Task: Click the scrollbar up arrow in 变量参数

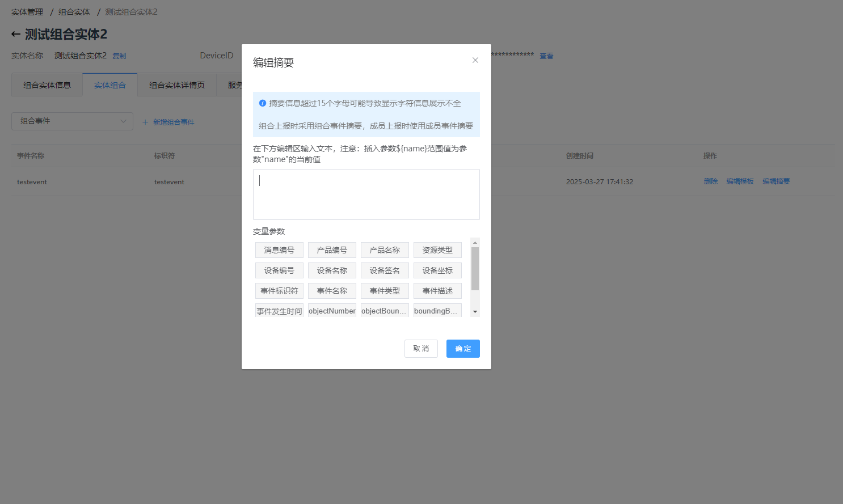Action: [x=475, y=242]
